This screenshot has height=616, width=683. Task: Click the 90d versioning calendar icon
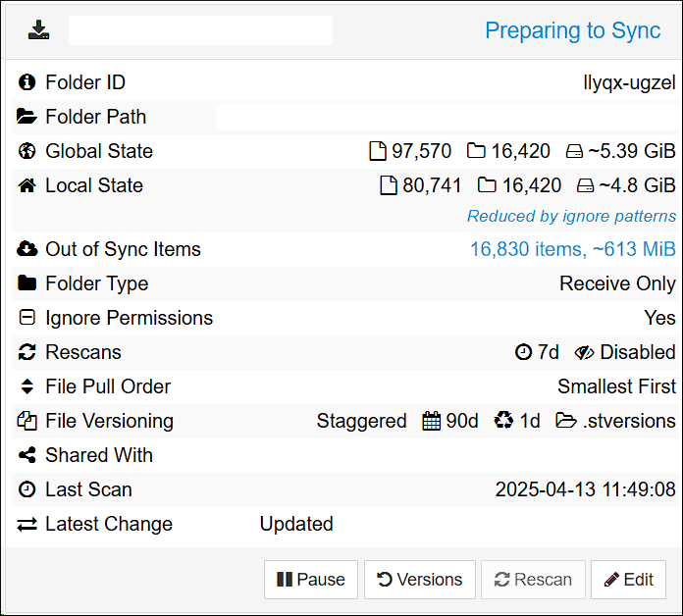432,421
